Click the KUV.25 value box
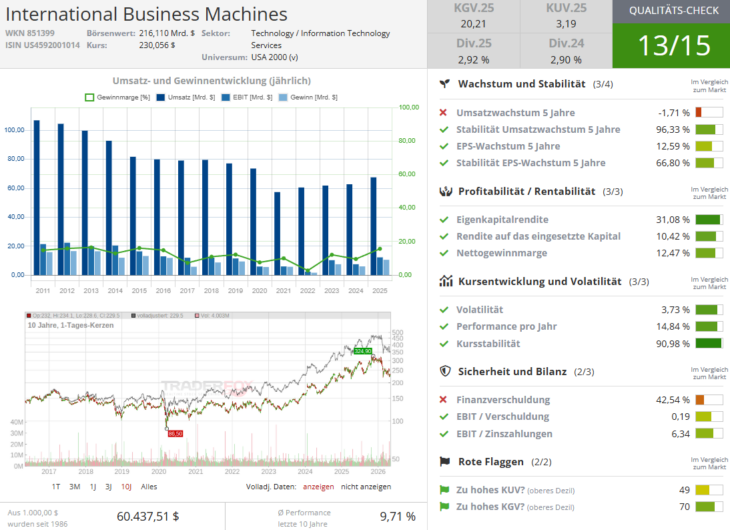Viewport: 730px width, 530px height. click(566, 16)
